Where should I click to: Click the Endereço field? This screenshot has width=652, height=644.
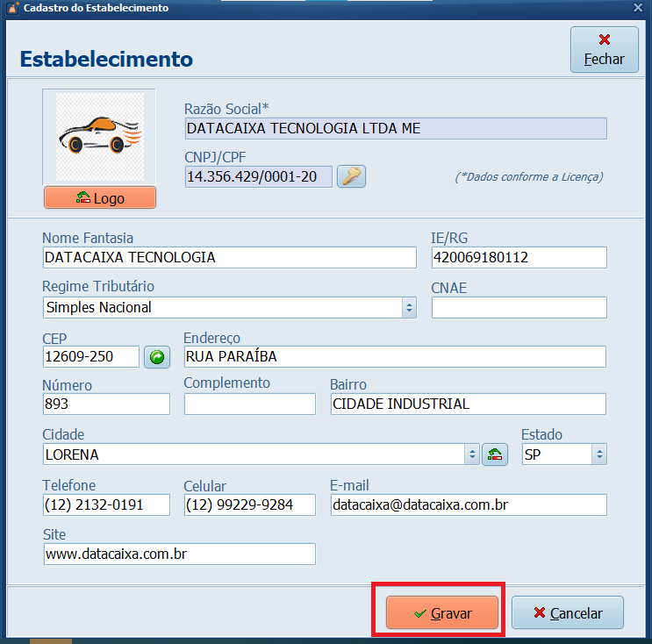tap(395, 357)
